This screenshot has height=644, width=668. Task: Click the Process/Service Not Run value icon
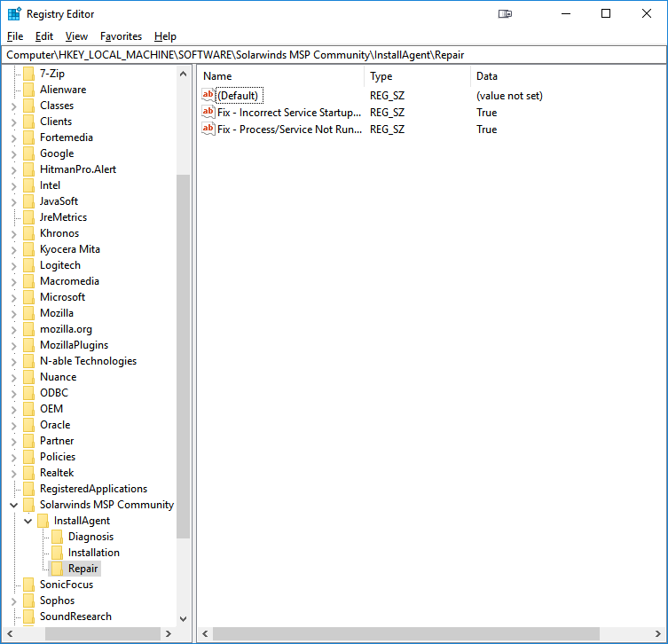208,129
